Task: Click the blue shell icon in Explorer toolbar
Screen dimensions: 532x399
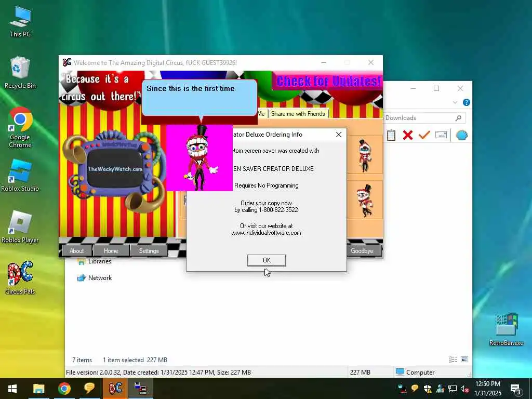Action: point(462,135)
